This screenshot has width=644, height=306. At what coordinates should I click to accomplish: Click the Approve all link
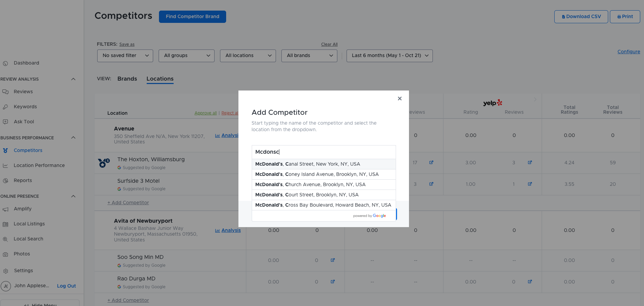[x=206, y=113]
